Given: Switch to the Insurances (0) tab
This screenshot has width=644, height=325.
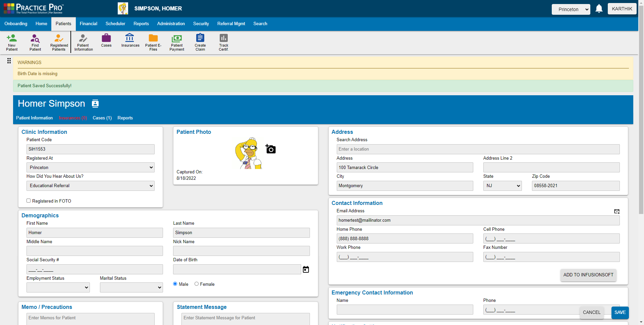Looking at the screenshot, I should pos(73,118).
